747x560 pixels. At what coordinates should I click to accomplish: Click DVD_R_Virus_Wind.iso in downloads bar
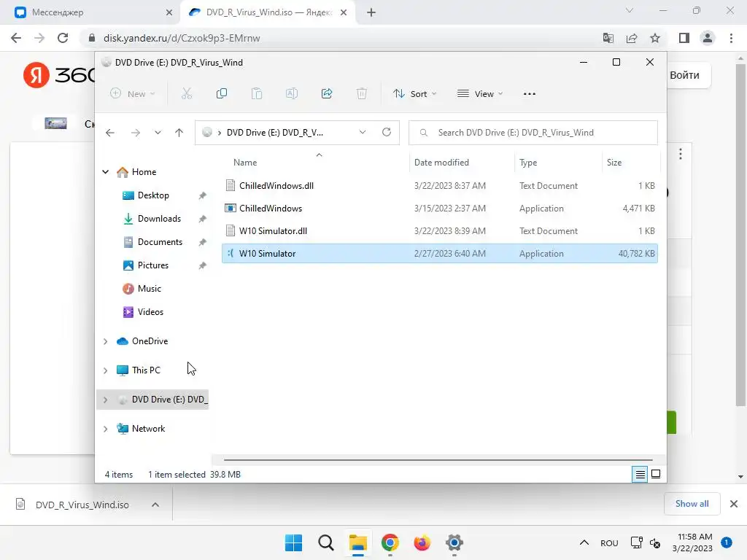click(82, 505)
